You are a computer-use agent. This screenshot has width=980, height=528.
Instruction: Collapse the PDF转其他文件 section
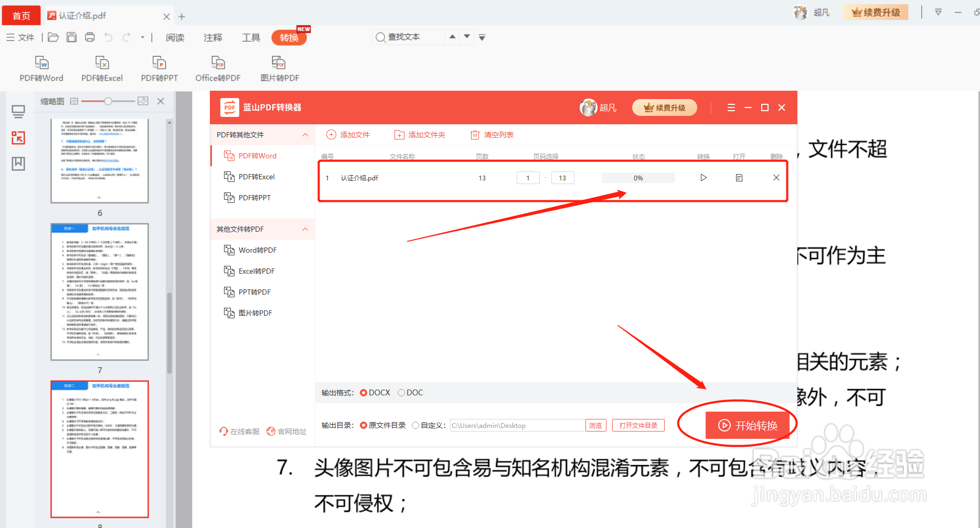(305, 135)
